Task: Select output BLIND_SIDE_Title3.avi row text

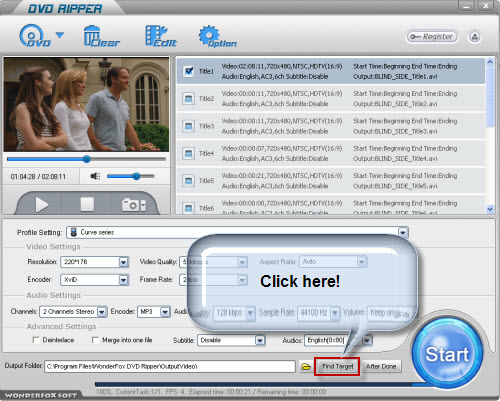Action: (395, 131)
